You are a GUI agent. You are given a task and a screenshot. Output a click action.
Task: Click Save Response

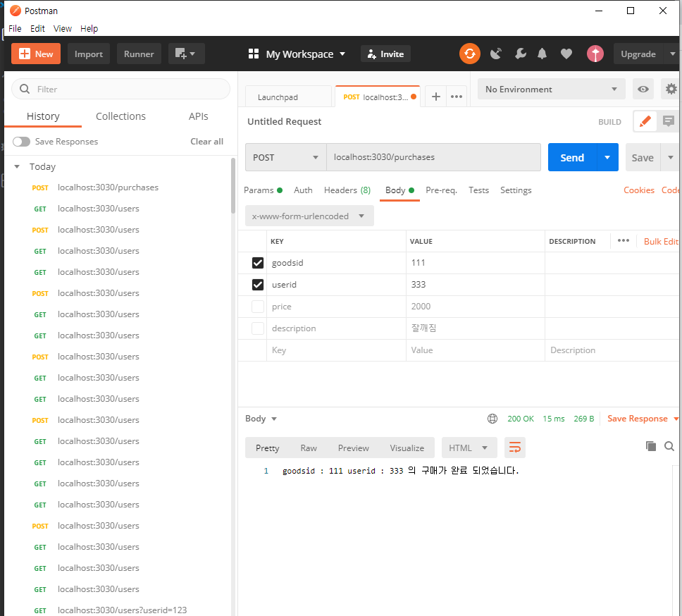coord(637,419)
